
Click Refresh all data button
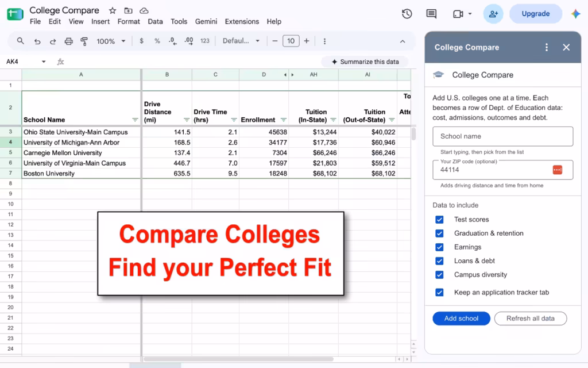point(530,319)
